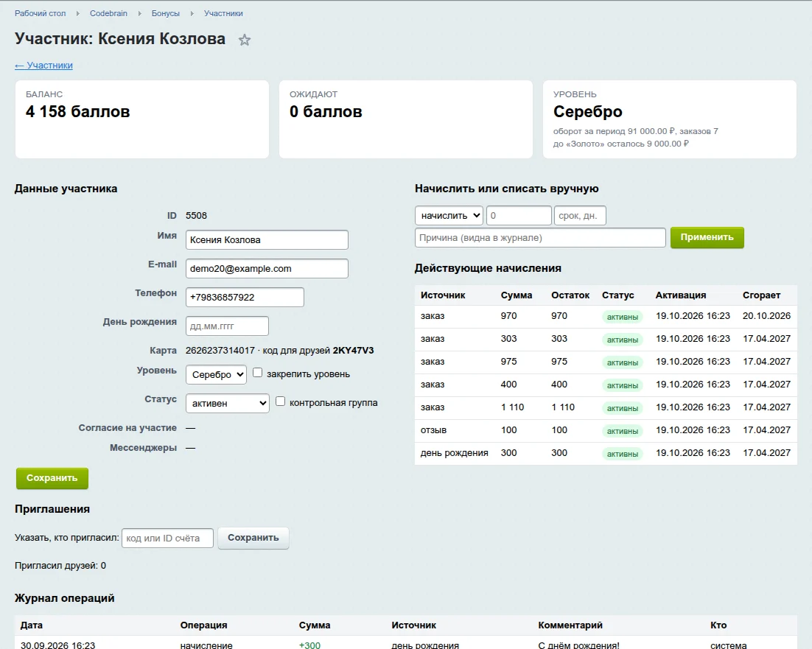Click the «активны» status badge for 303 row
The image size is (812, 649).
coord(623,340)
